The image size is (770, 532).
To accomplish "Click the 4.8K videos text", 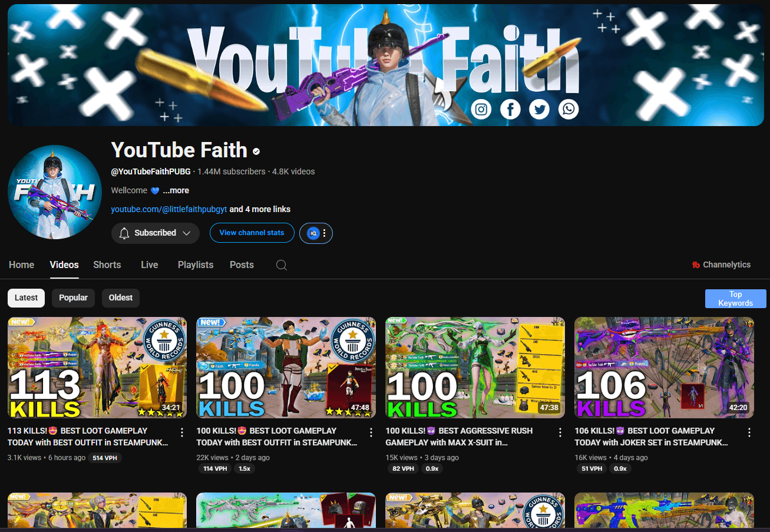I will [293, 171].
